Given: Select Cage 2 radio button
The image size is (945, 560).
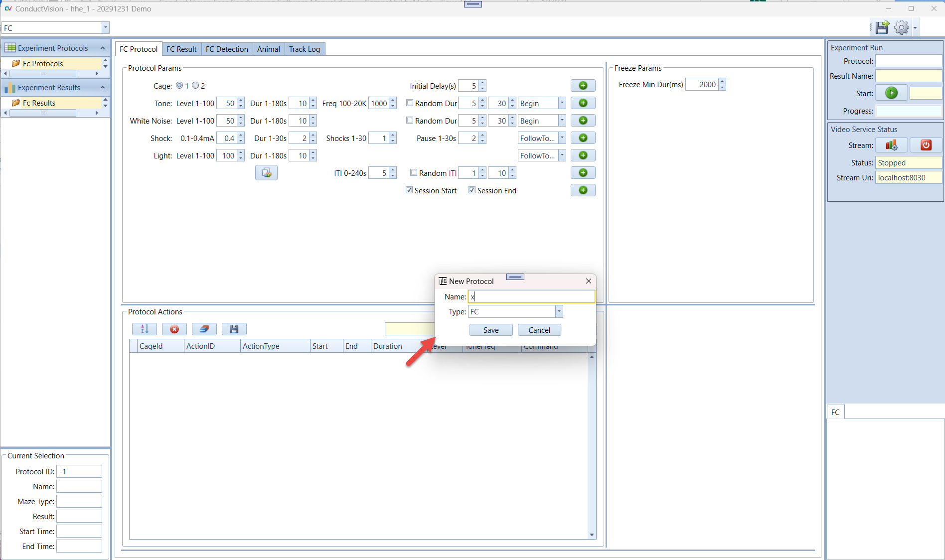Looking at the screenshot, I should pos(195,86).
